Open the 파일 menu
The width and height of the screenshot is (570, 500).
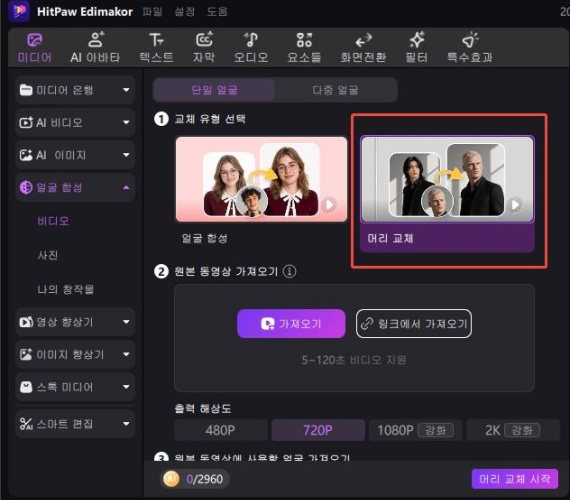[x=152, y=12]
